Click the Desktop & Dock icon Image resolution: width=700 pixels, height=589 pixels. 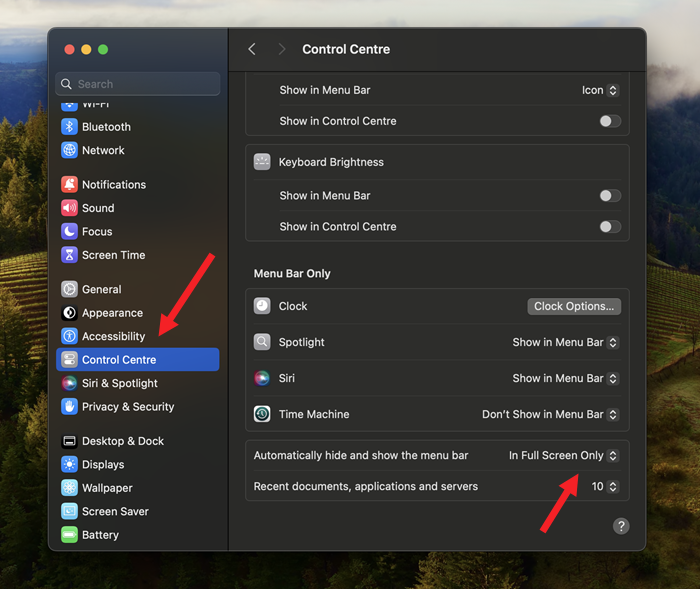69,441
